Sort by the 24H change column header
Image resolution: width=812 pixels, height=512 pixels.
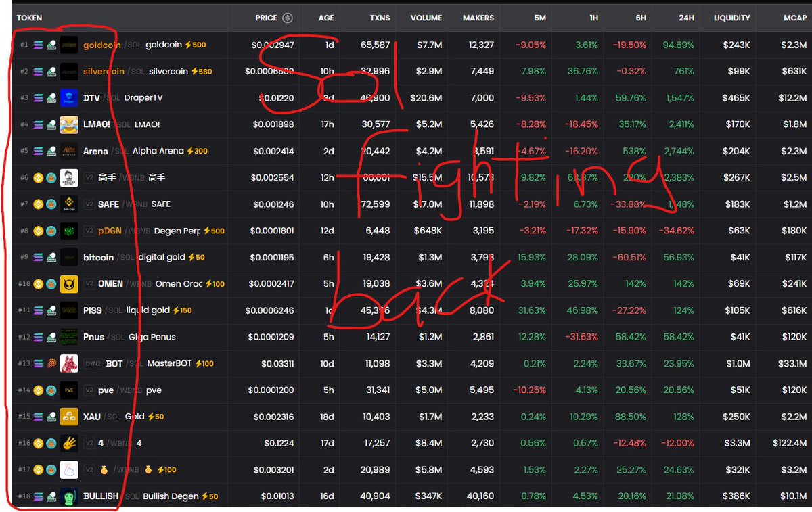point(687,18)
